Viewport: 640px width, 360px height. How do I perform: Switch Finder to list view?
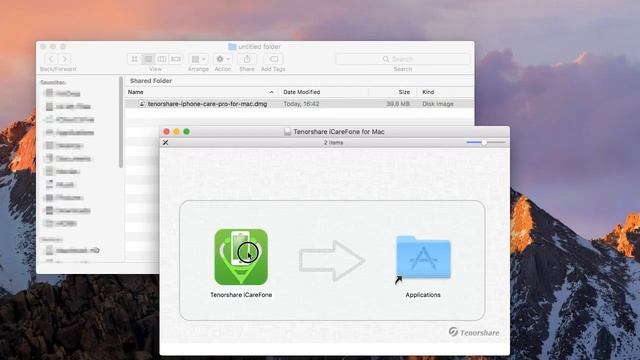pos(148,59)
